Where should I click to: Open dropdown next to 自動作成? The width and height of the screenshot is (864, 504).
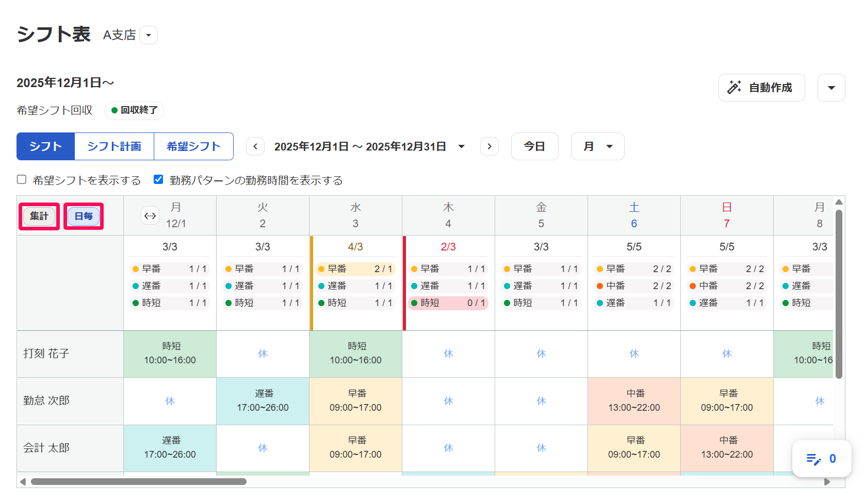tap(832, 88)
